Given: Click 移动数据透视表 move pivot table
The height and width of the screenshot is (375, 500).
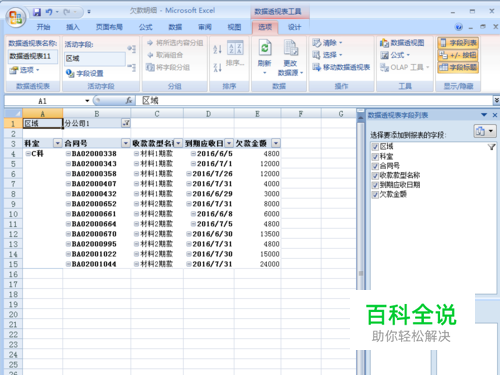Looking at the screenshot, I should coord(341,67).
